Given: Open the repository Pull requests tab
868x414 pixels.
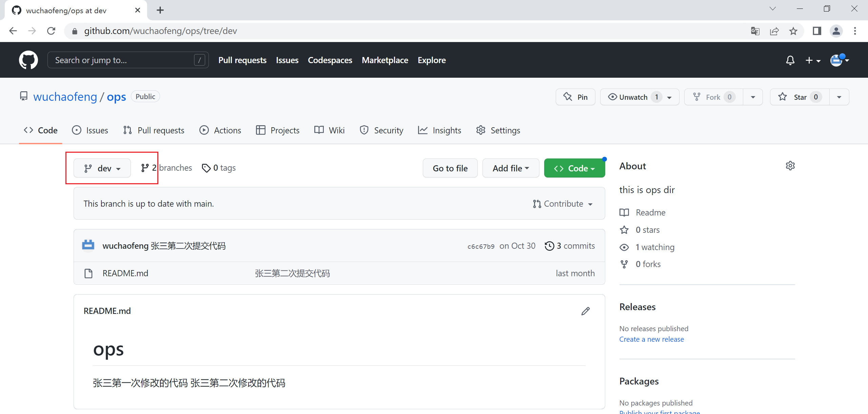Looking at the screenshot, I should point(154,130).
